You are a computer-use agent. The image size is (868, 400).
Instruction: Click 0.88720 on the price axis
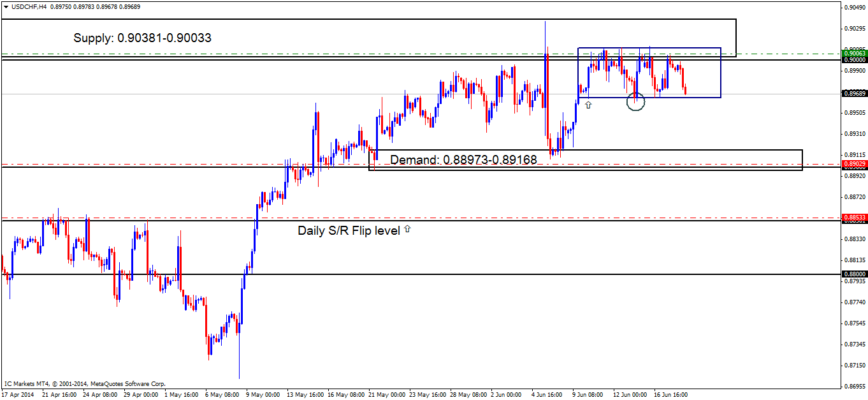coord(855,197)
